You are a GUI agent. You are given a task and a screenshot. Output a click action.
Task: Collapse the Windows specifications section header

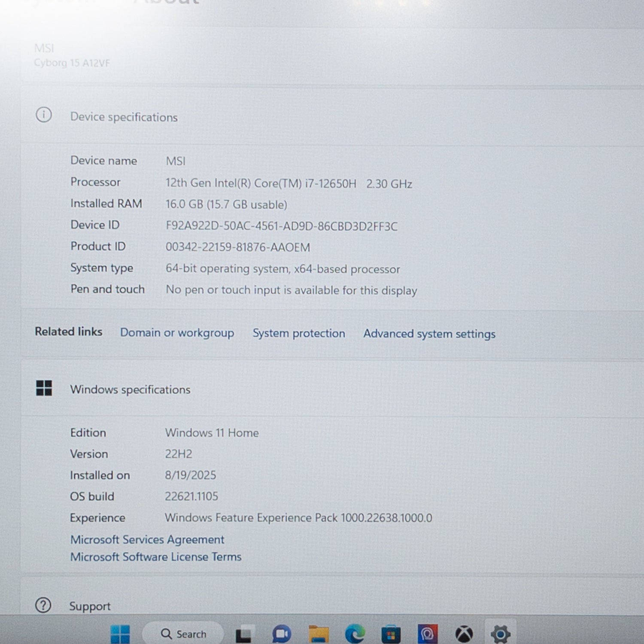[130, 389]
